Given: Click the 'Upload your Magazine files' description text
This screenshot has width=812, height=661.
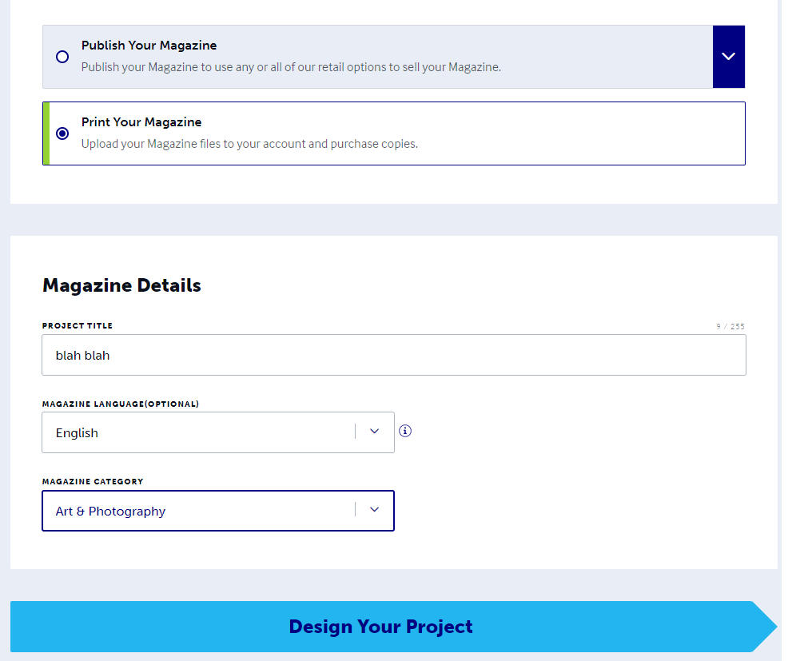Looking at the screenshot, I should pyautogui.click(x=249, y=144).
